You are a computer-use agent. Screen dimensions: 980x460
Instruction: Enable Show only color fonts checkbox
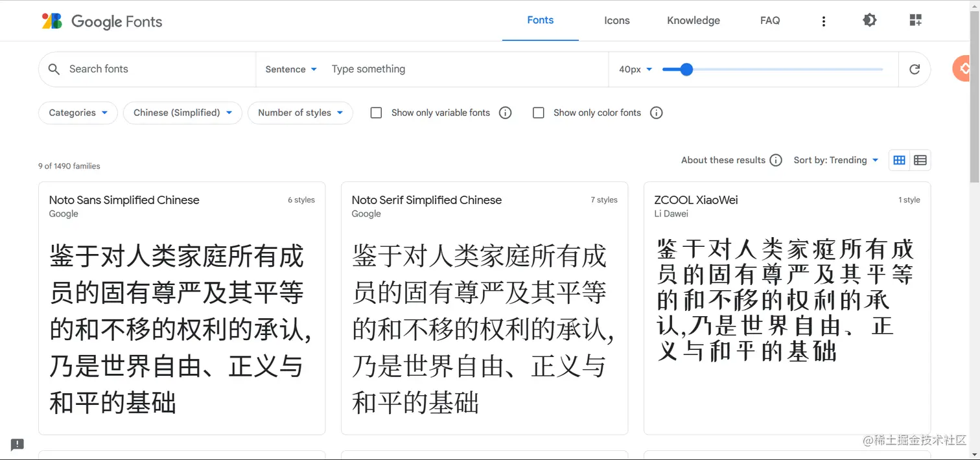pyautogui.click(x=538, y=113)
